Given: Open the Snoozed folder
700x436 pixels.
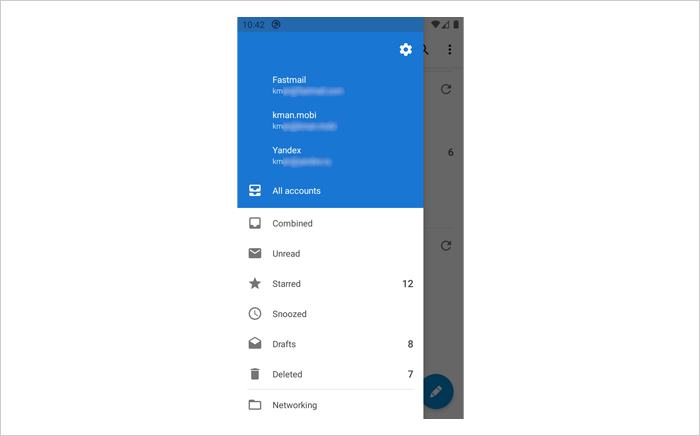Looking at the screenshot, I should tap(330, 314).
